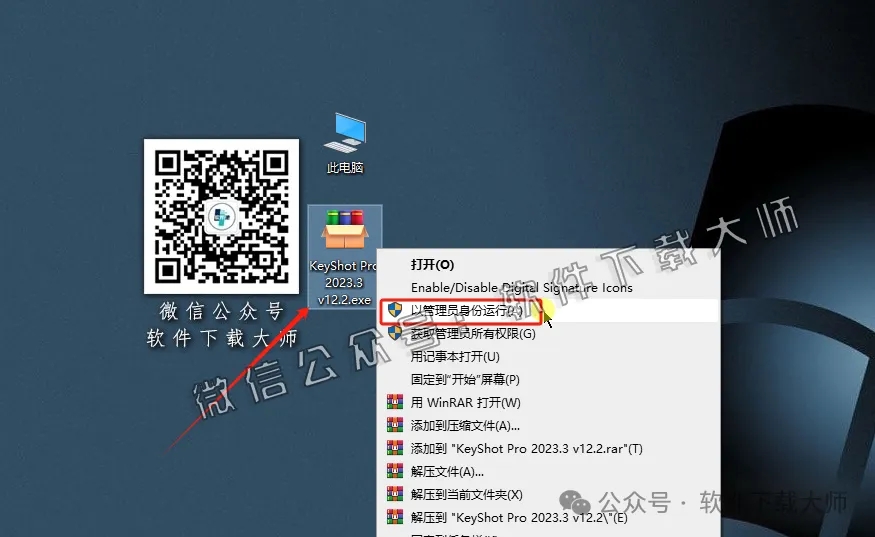Screen dimensions: 875x537
Task: Select the 此电脑 desktop icon
Action: [344, 143]
